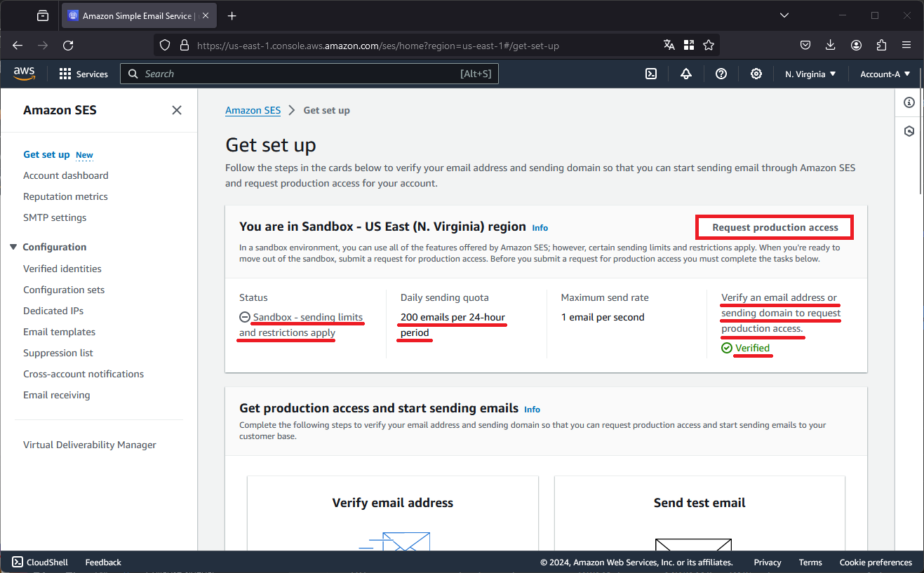Click the '1 email per second' value
This screenshot has height=573, width=924.
pyautogui.click(x=603, y=317)
